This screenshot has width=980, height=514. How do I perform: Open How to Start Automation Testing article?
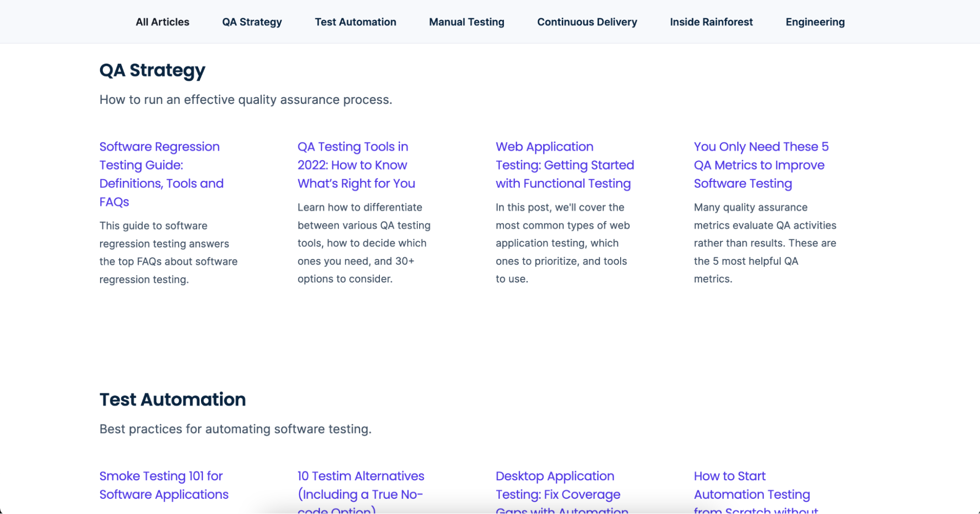coord(752,485)
